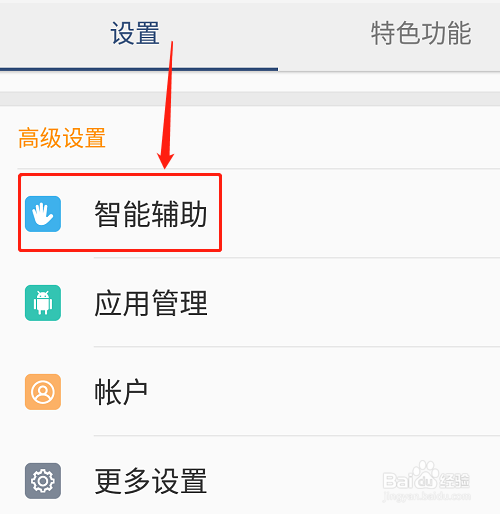
Task: Click the jingyan.baidu.com watermark URL
Action: point(427,496)
